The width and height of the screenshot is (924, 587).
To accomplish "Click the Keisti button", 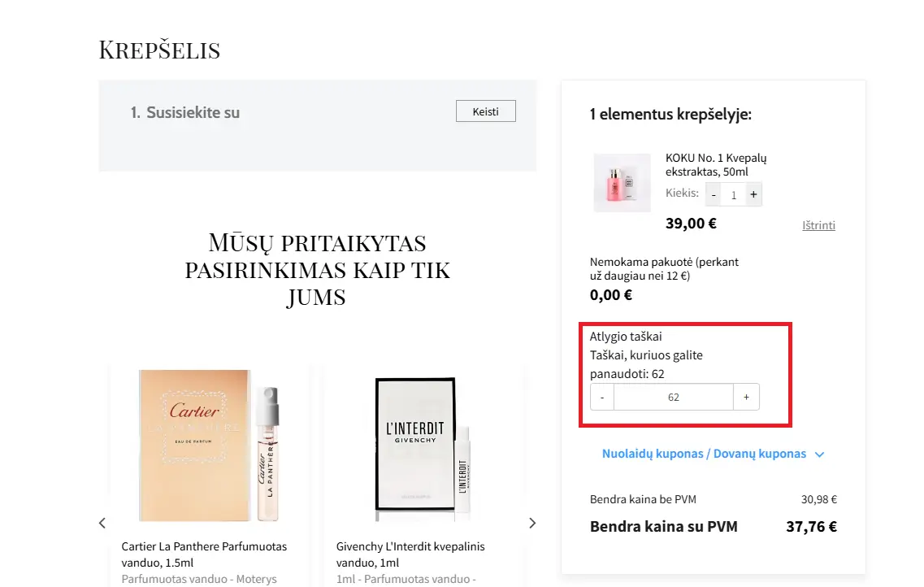I will click(x=485, y=111).
